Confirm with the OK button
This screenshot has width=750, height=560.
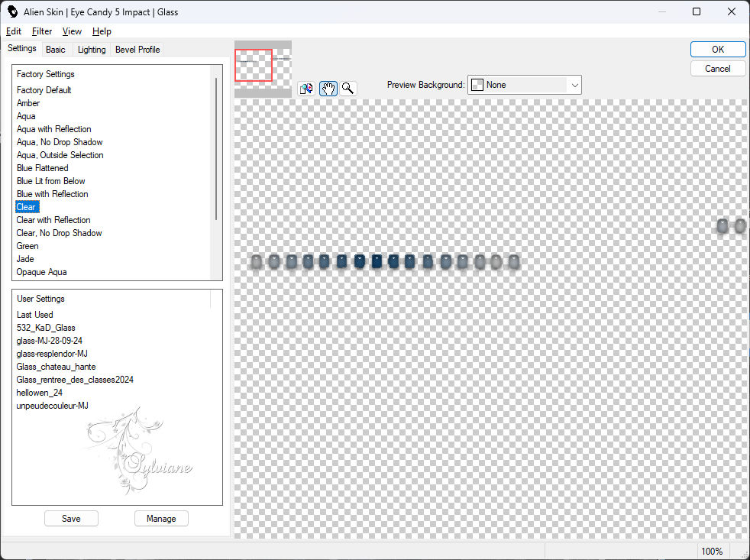pos(717,50)
